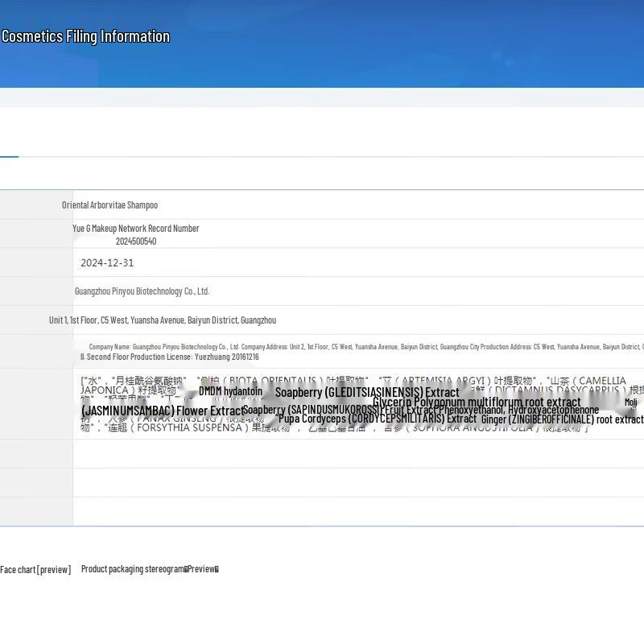The image size is (644, 644).
Task: Select the Oriental Arborvitae Shampoo product name
Action: (x=109, y=205)
